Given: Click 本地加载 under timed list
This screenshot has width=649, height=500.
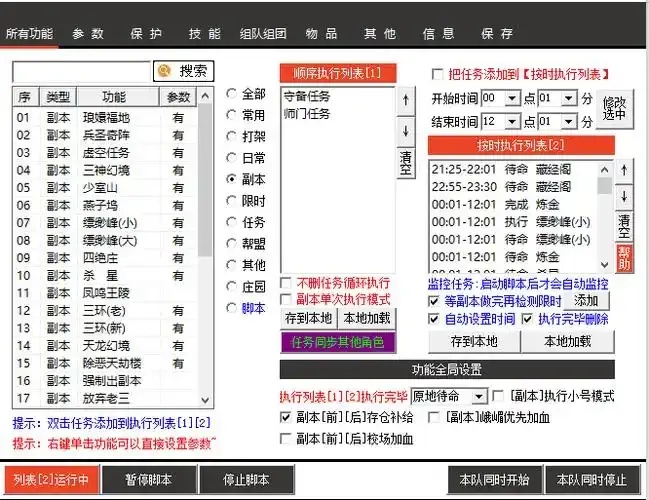Looking at the screenshot, I should click(x=567, y=341).
